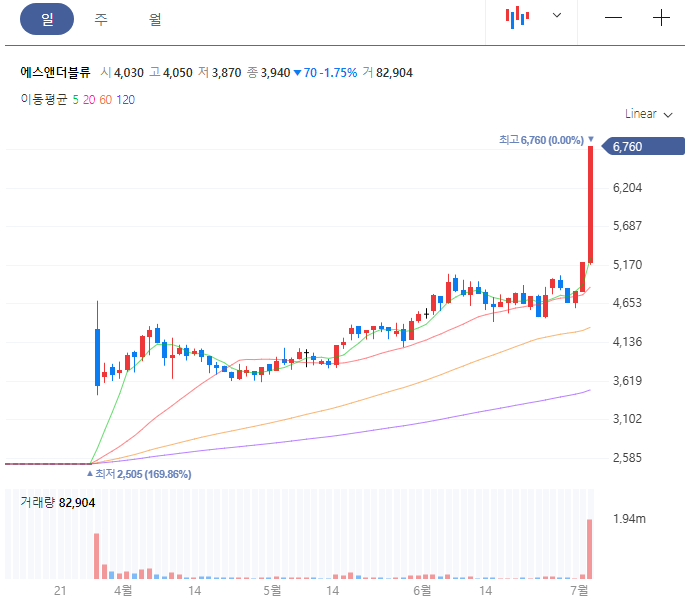696x611 pixels.
Task: Zoom in chart with plus icon
Action: (x=661, y=18)
